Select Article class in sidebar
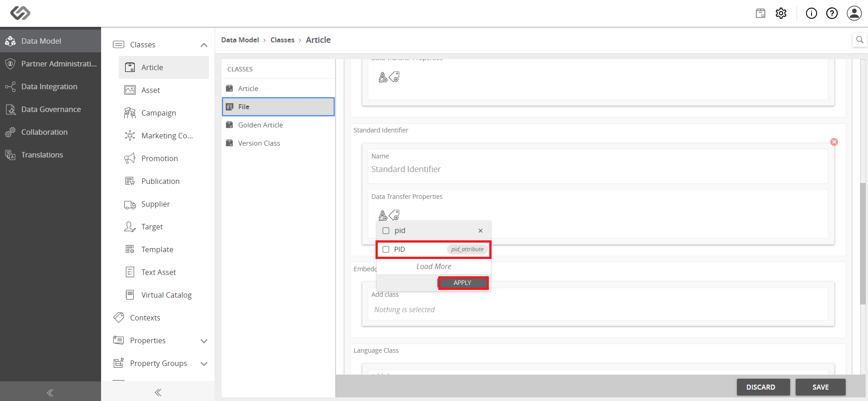This screenshot has height=401, width=868. click(x=164, y=67)
